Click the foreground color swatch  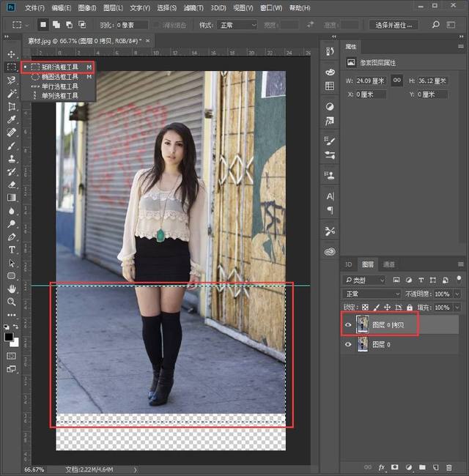[10, 337]
